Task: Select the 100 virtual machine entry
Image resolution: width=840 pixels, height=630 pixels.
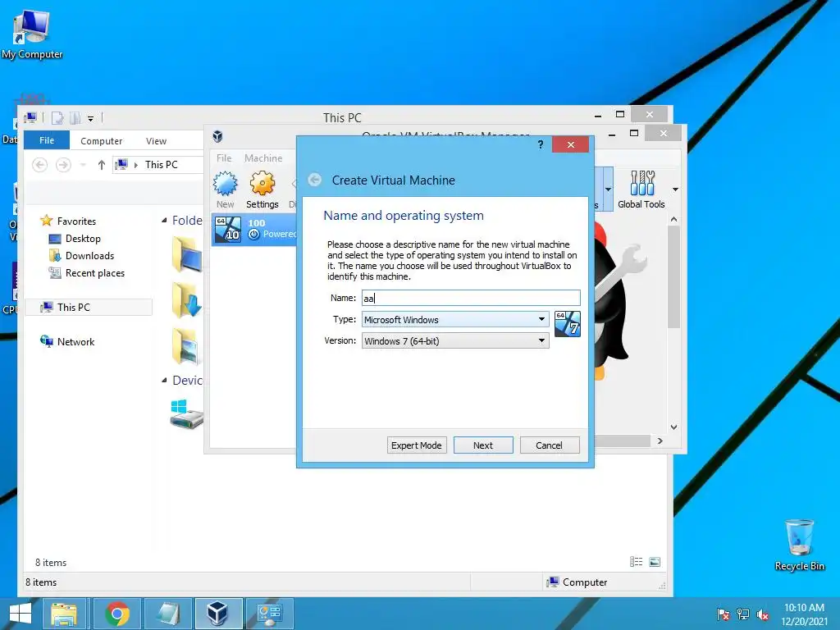Action: pyautogui.click(x=255, y=230)
